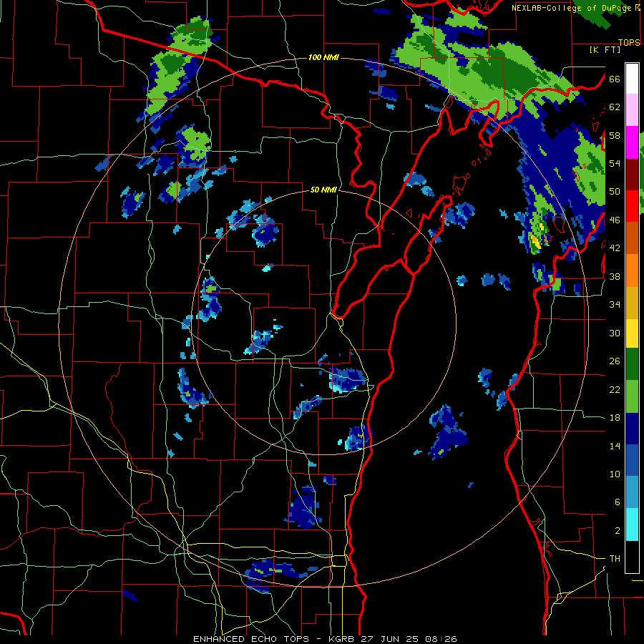644x644 pixels.
Task: Click the TH threshold legend label
Action: pos(615,559)
